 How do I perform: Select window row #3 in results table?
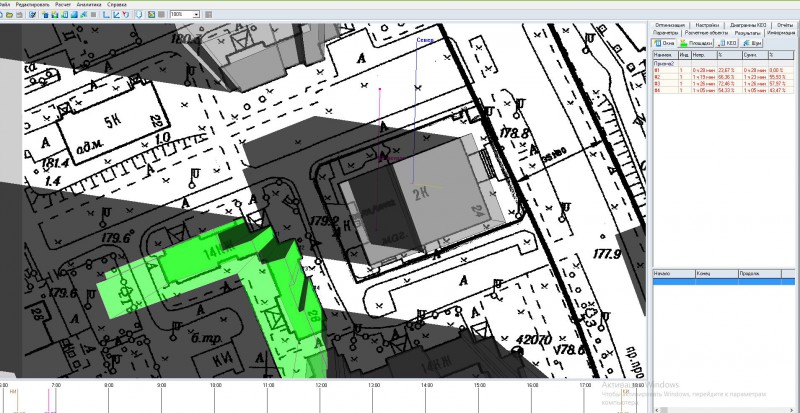pyautogui.click(x=723, y=84)
